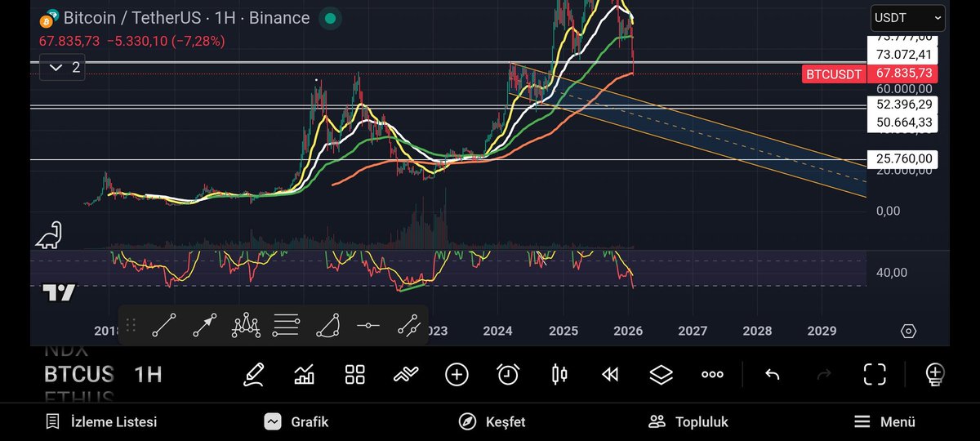
Task: Click the red BTCUSDT price label
Action: pos(833,74)
